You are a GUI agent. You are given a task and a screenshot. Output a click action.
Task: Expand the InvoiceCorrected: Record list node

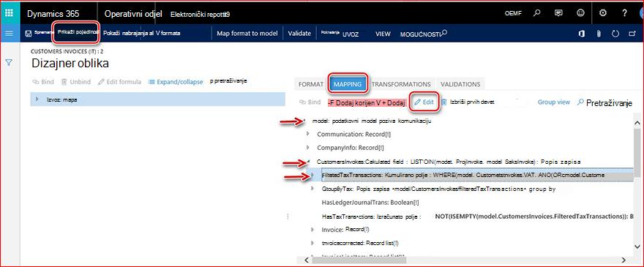(312, 243)
